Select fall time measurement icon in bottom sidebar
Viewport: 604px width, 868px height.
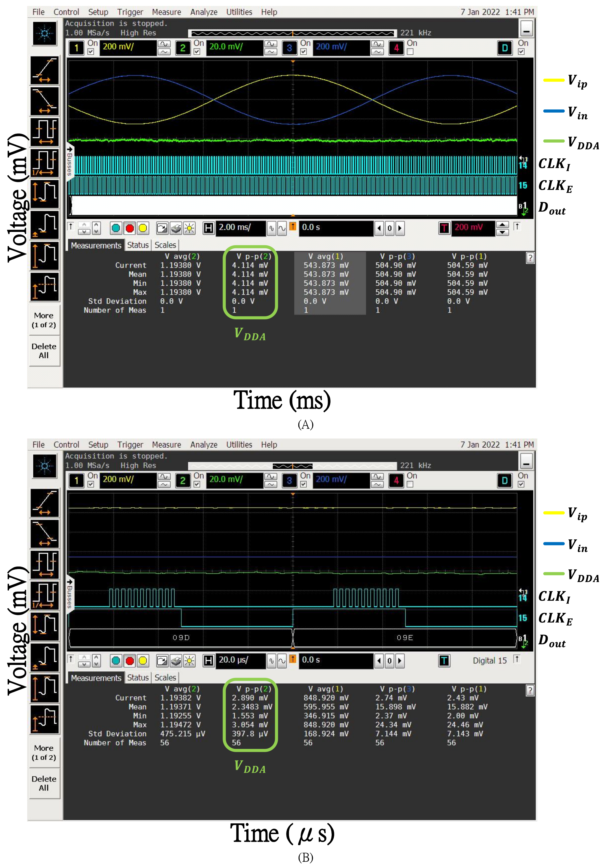pyautogui.click(x=45, y=533)
